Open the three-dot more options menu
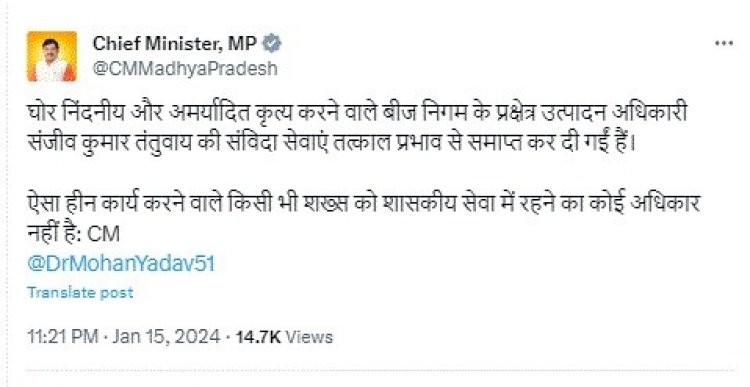The width and height of the screenshot is (750, 387). pyautogui.click(x=724, y=44)
